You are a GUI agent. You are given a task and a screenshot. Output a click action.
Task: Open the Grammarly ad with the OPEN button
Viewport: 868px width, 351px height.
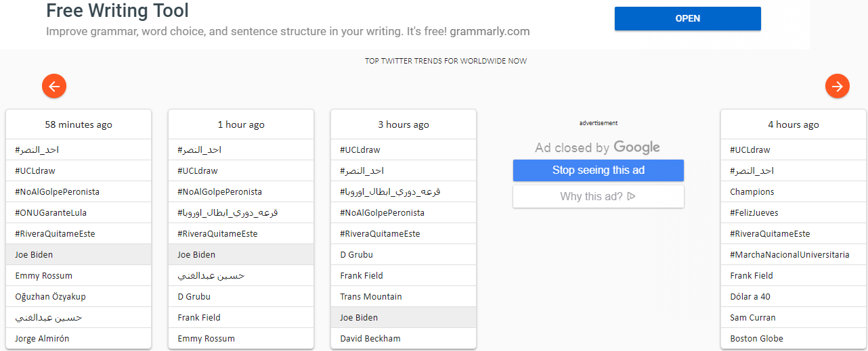click(x=688, y=18)
